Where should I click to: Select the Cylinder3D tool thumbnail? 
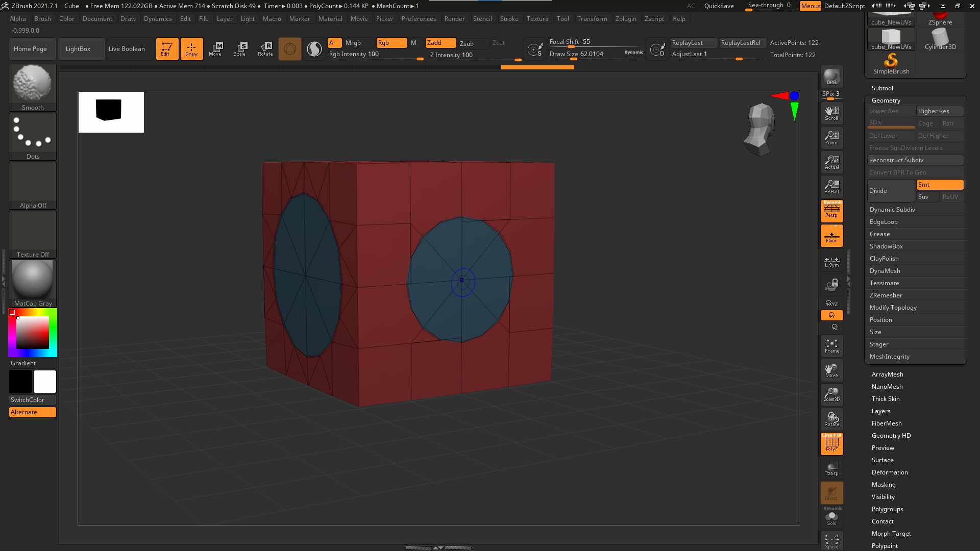coord(940,39)
